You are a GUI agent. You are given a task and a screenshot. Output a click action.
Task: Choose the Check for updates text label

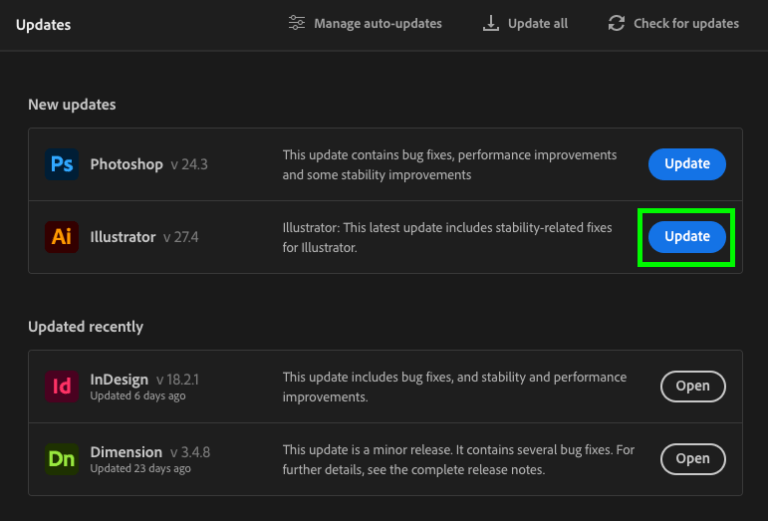686,23
